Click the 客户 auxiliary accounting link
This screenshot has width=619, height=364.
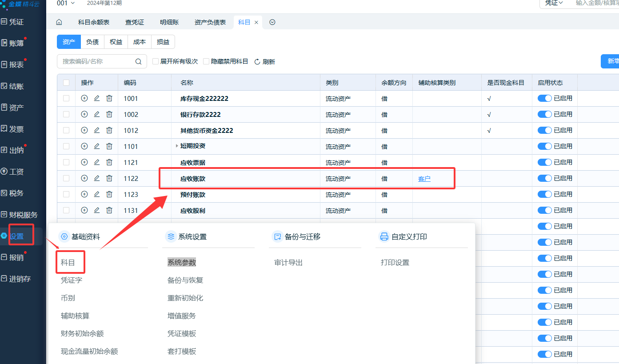pyautogui.click(x=424, y=179)
